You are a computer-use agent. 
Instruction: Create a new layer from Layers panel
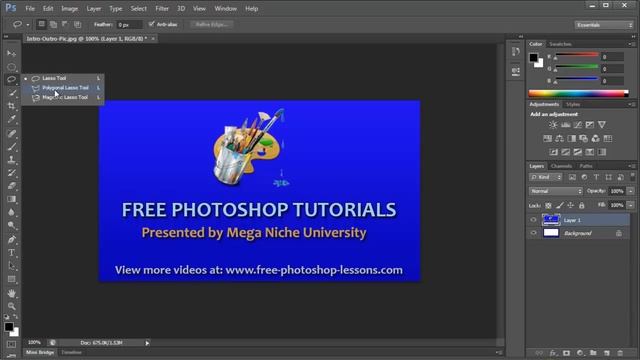point(607,353)
